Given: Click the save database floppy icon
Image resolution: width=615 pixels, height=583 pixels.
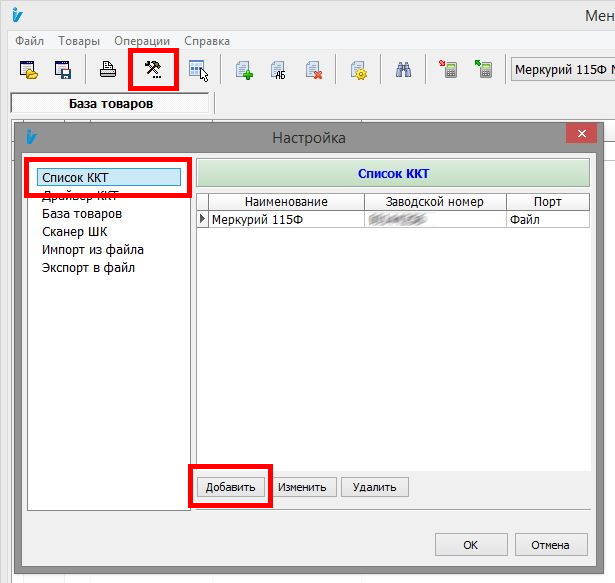Looking at the screenshot, I should pyautogui.click(x=62, y=70).
